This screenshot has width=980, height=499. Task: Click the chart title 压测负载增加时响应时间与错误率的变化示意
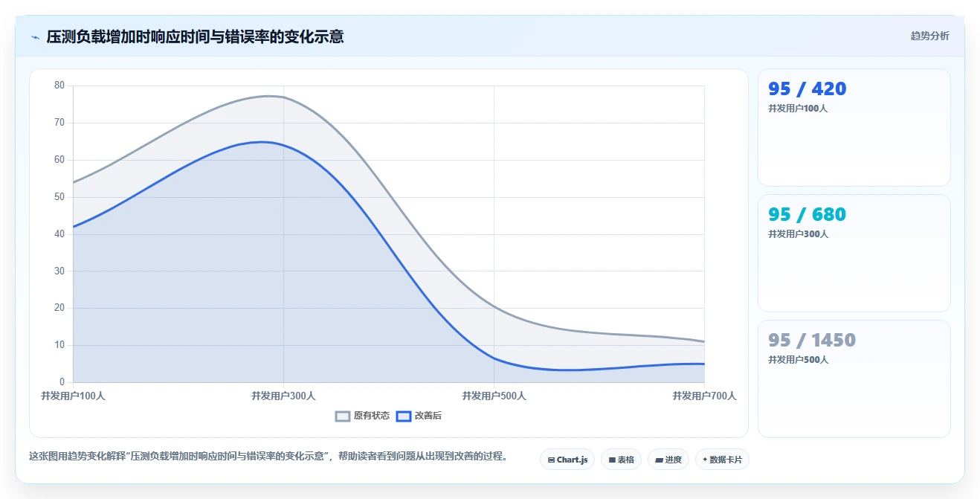[195, 36]
